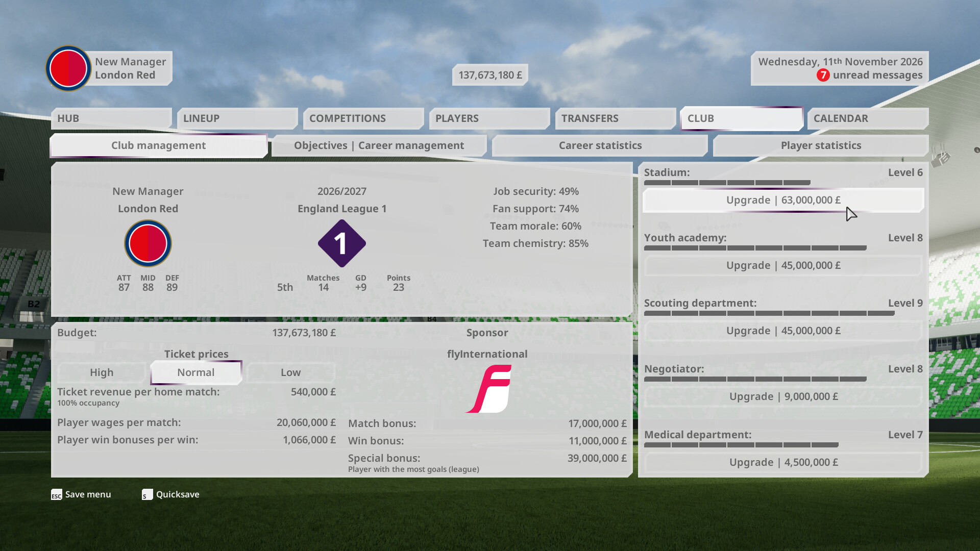The width and height of the screenshot is (980, 551).
Task: Select the CLUB tab
Action: click(742, 118)
